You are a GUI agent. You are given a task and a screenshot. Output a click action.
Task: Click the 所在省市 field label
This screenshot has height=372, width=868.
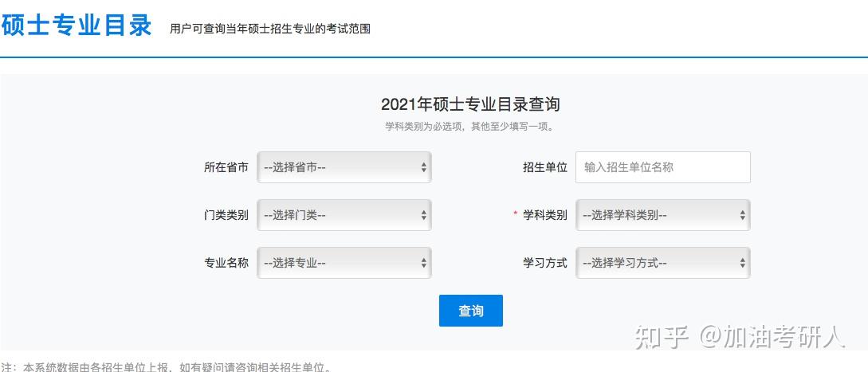tap(226, 167)
